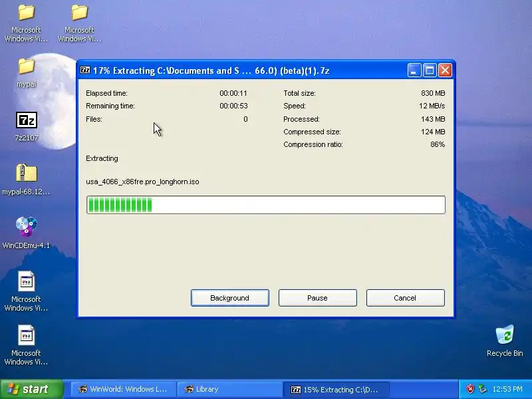The width and height of the screenshot is (532, 399).
Task: Click the network connection tray icon
Action: (482, 389)
